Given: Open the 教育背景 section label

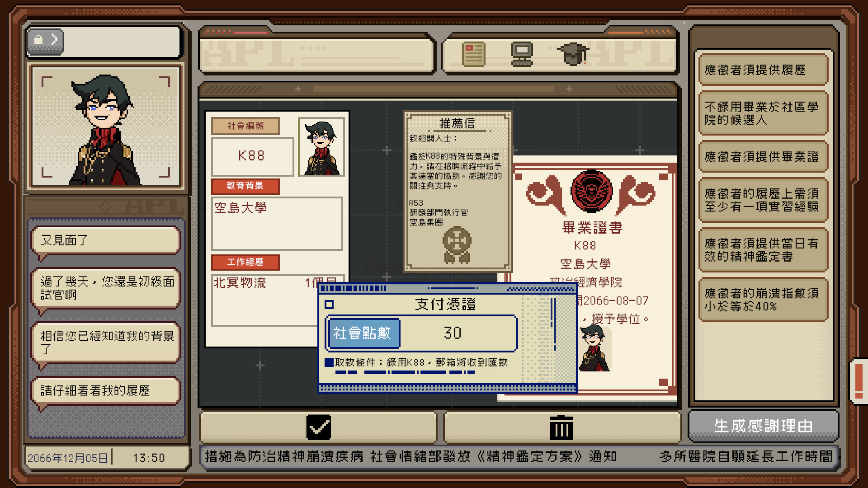Looking at the screenshot, I should pos(245,186).
